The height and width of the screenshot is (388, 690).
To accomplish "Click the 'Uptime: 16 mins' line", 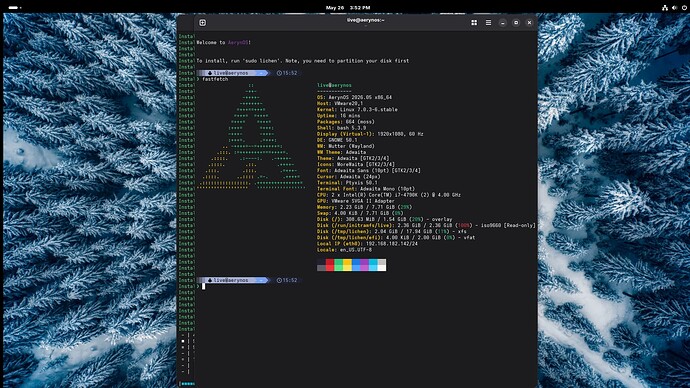I will [338, 116].
